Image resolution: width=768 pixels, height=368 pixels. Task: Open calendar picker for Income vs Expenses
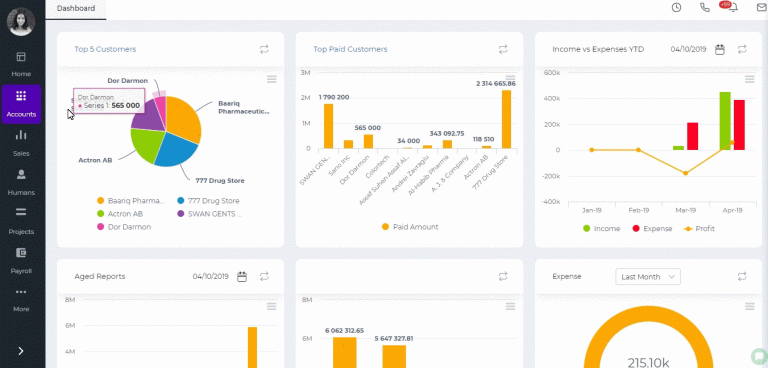coord(720,49)
